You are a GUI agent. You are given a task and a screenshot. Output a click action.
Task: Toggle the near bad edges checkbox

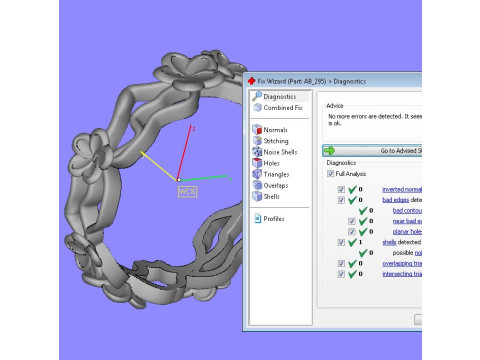(x=352, y=221)
